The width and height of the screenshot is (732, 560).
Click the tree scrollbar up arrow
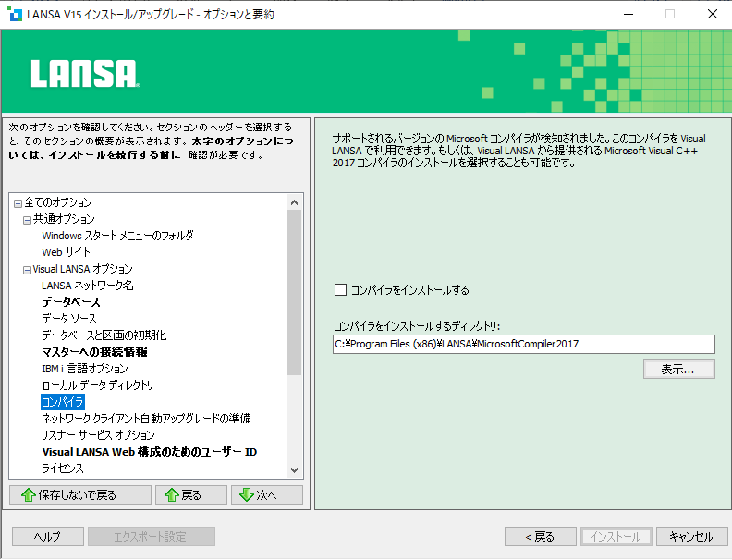point(294,202)
